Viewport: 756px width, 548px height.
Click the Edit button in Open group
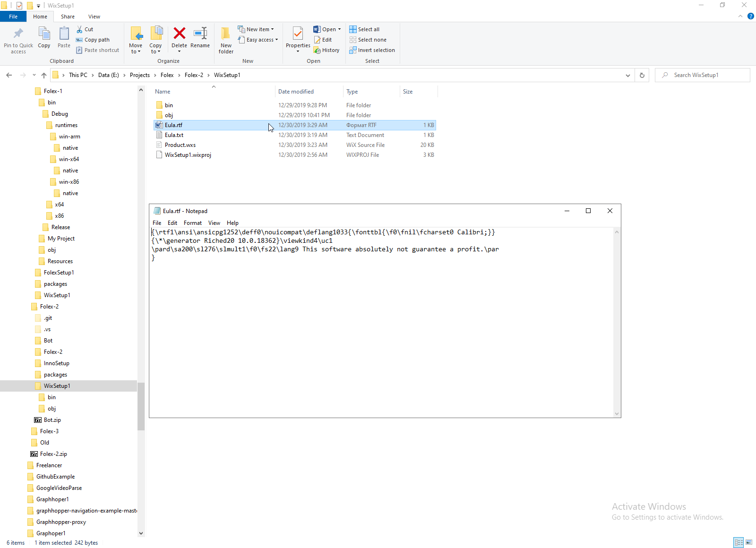click(323, 40)
